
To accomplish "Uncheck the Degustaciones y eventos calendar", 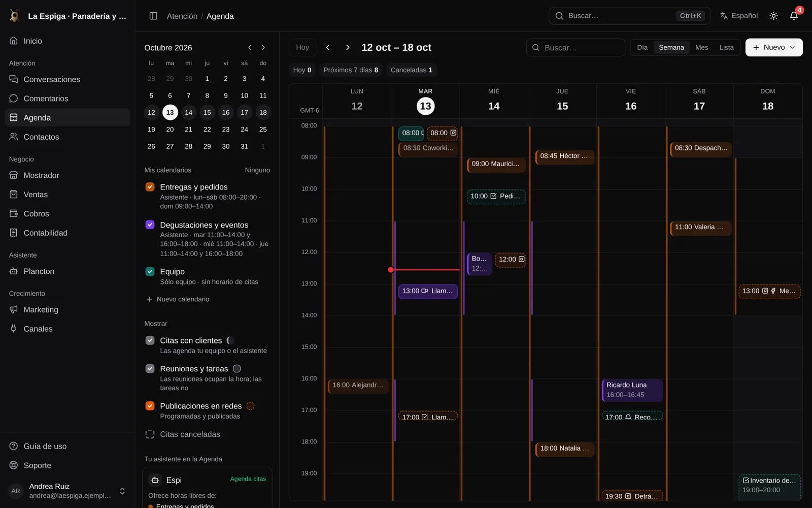I will tap(150, 225).
